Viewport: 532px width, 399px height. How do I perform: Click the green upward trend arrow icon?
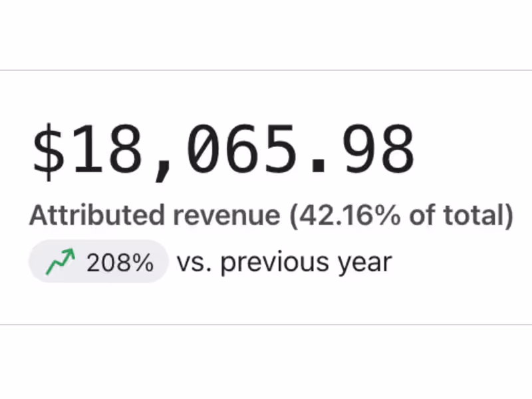click(60, 262)
